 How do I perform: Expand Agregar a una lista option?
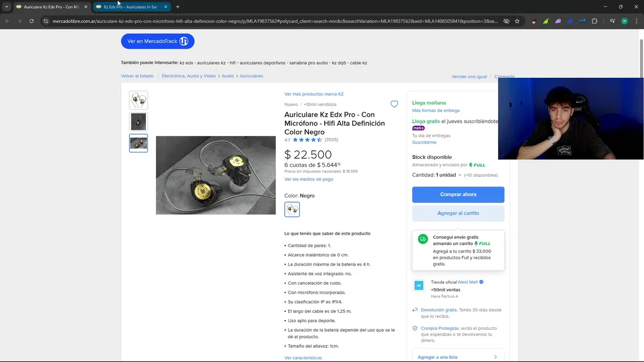coord(458,356)
